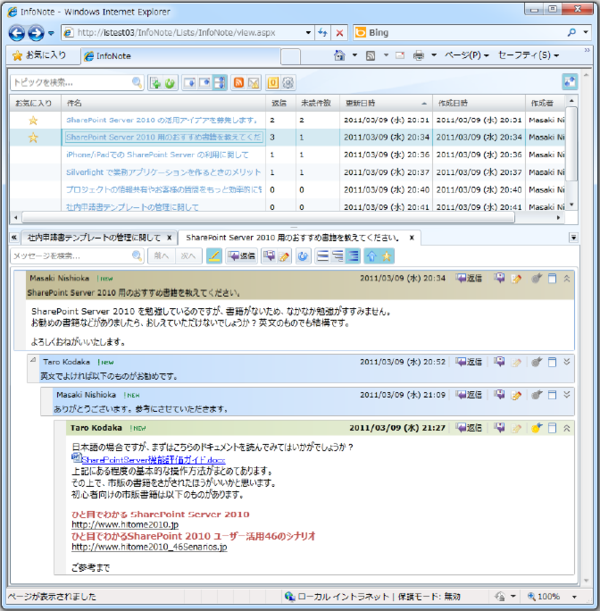The image size is (600, 611).
Task: Select the open-right layout icon
Action: 205,83
